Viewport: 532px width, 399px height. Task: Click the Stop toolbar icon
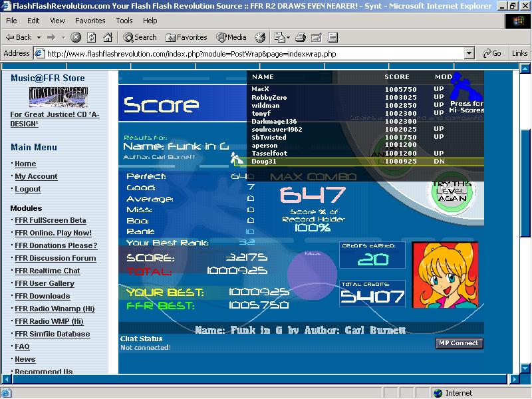(x=76, y=37)
